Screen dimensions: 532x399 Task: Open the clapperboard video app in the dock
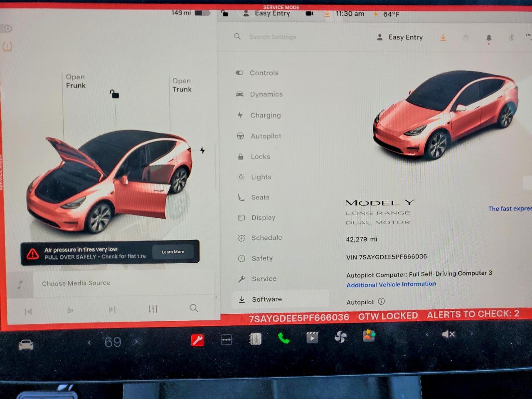click(x=312, y=337)
